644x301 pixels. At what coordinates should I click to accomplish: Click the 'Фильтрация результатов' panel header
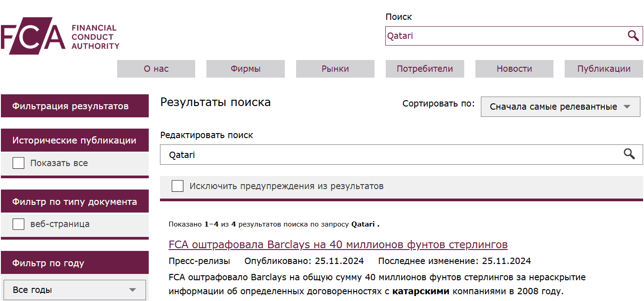75,106
